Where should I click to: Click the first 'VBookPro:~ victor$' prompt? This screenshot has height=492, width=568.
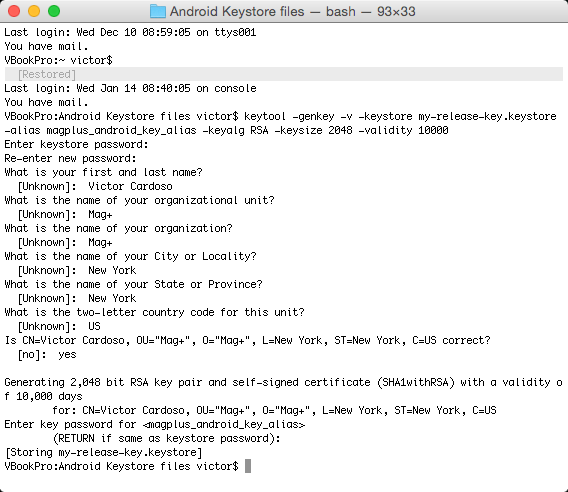(x=58, y=61)
